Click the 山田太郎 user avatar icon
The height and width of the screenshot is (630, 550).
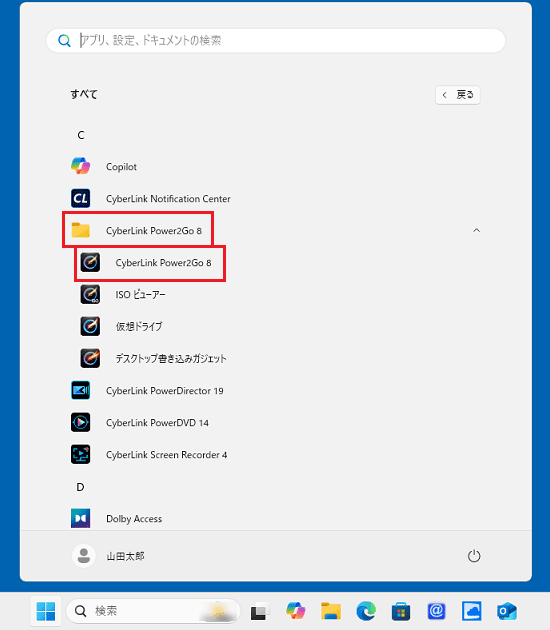[84, 556]
